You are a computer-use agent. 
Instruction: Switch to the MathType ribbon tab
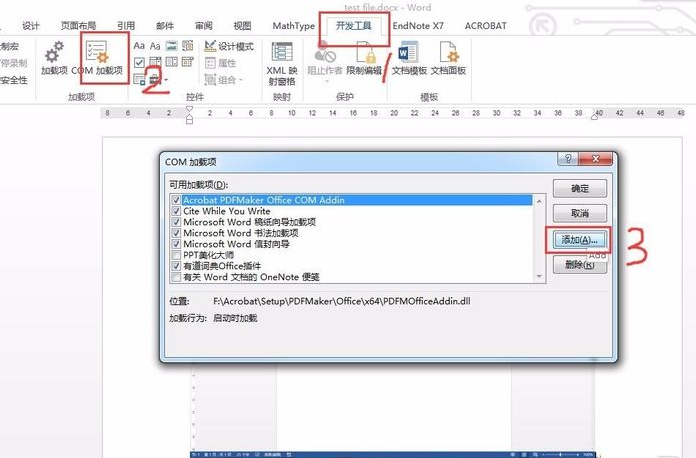click(x=293, y=25)
